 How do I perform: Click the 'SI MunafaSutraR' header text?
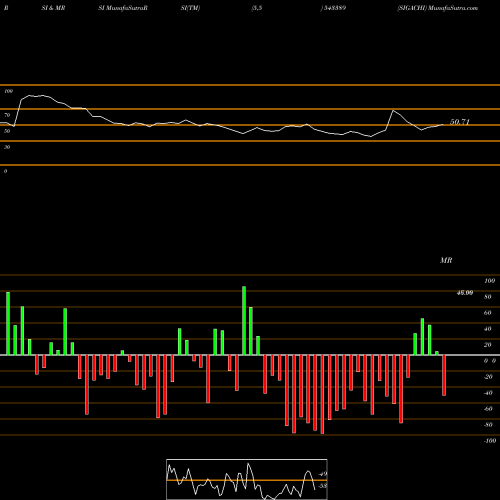[123, 8]
